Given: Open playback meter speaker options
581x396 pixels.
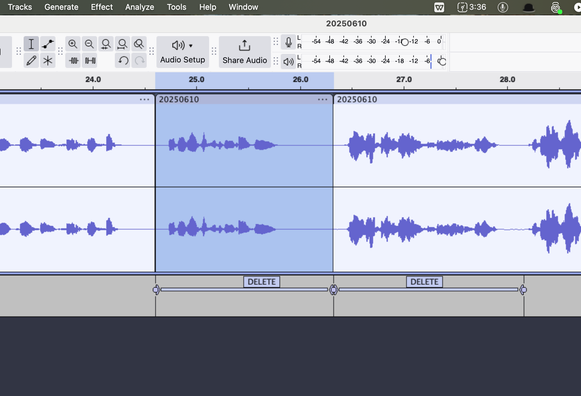Looking at the screenshot, I should point(288,61).
